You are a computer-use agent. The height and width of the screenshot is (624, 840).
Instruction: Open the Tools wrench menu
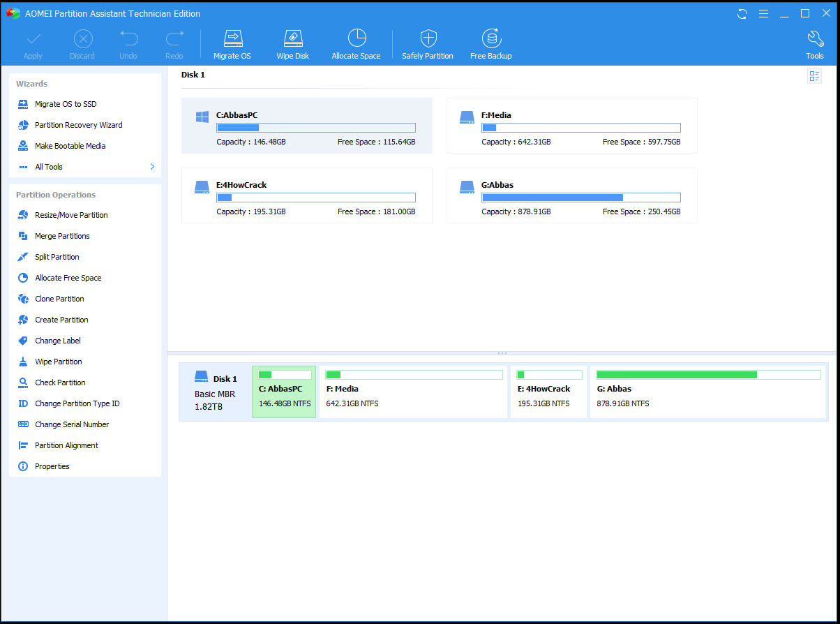815,45
